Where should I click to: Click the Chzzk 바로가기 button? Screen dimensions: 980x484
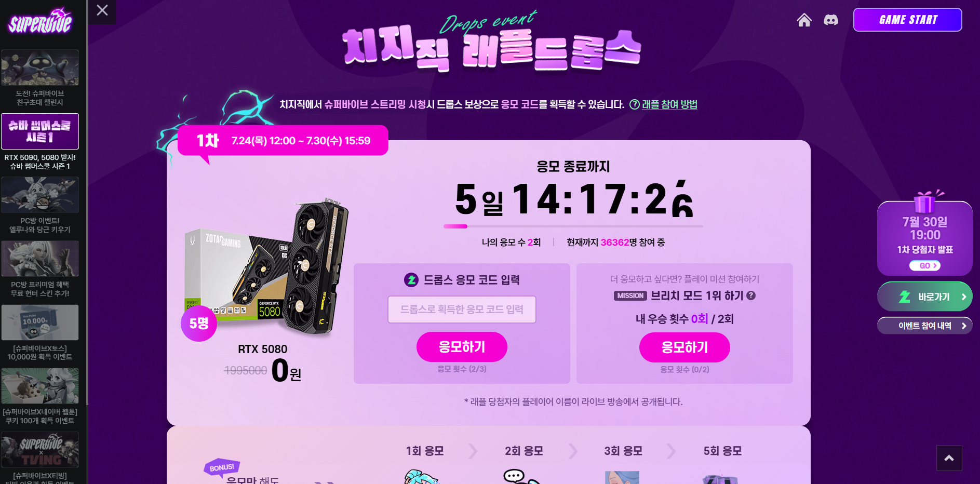pos(924,297)
